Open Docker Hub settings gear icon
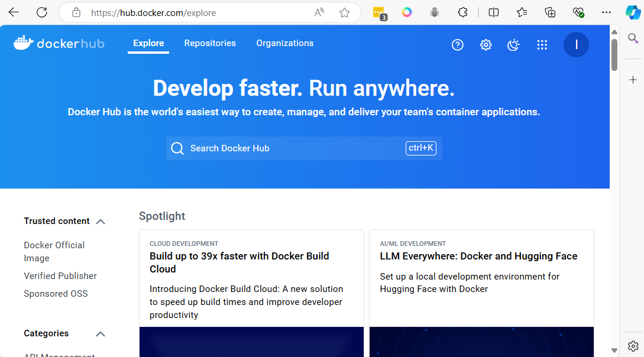644x357 pixels. [x=486, y=45]
